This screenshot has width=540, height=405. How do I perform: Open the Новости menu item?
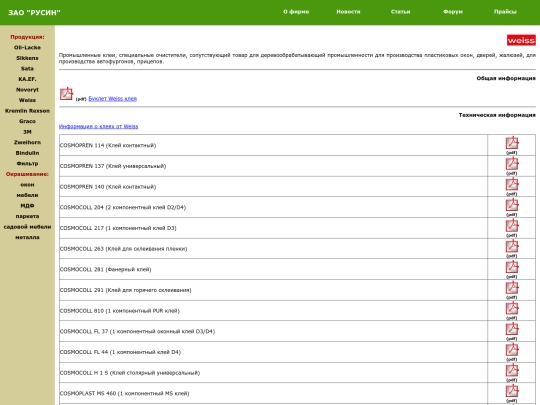(x=348, y=12)
